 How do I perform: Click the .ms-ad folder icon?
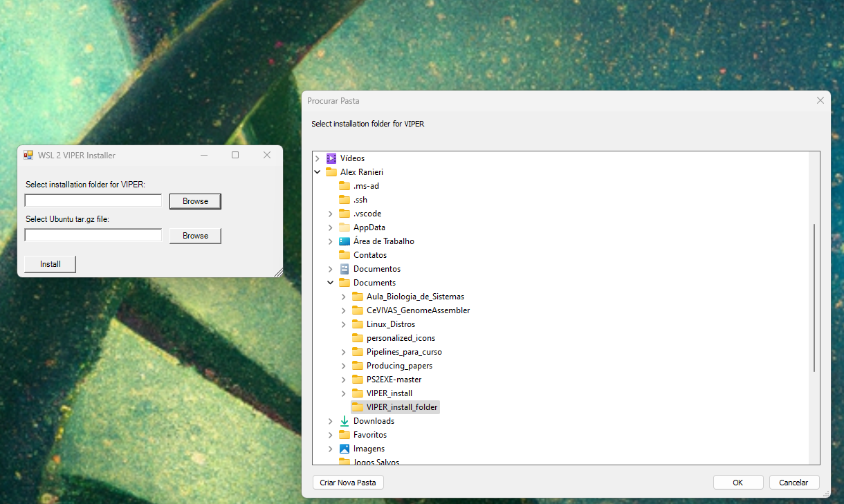pyautogui.click(x=344, y=186)
